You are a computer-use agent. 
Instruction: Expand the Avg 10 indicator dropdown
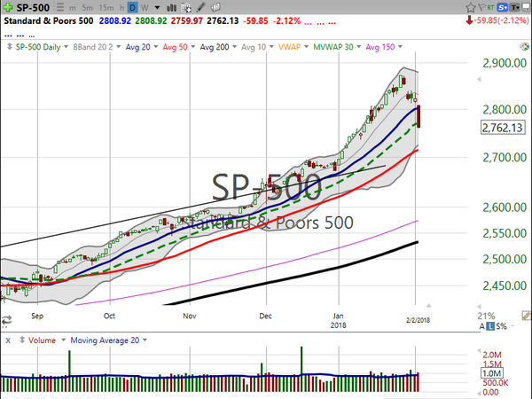click(x=271, y=46)
